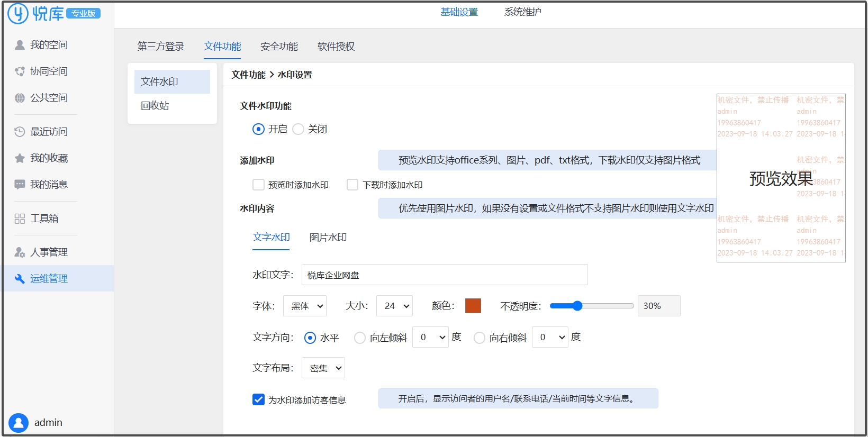Open 系统维护 in top navigation
Viewport: 868px width, 437px height.
tap(522, 12)
